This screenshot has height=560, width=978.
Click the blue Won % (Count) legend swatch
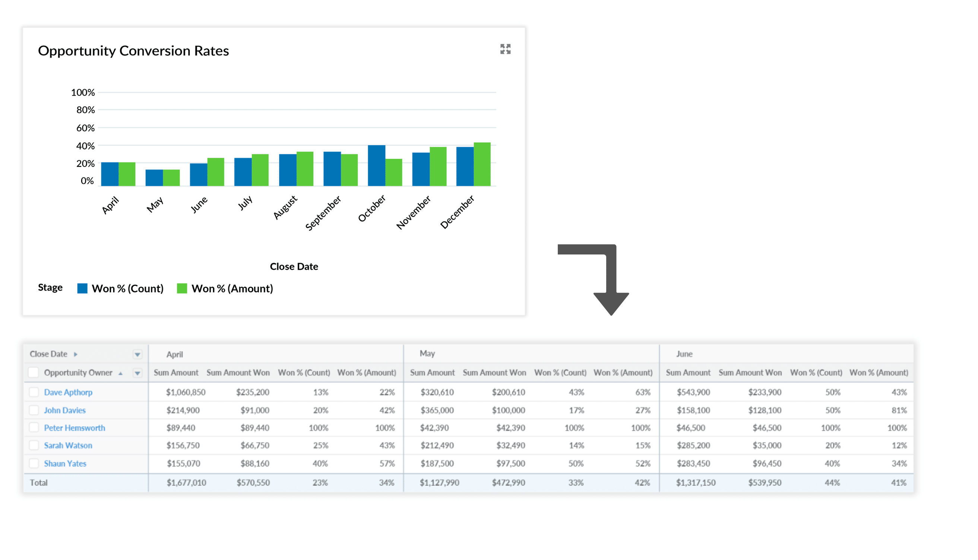(82, 288)
